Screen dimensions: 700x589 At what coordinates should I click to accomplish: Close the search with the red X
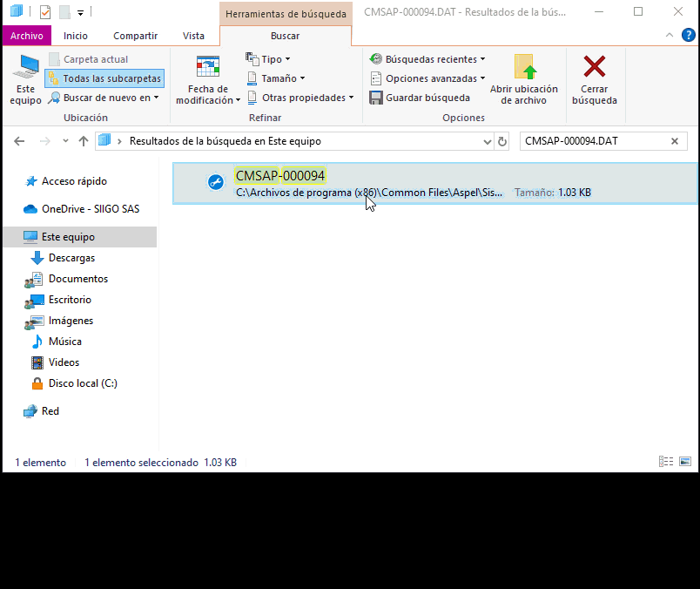[x=595, y=68]
